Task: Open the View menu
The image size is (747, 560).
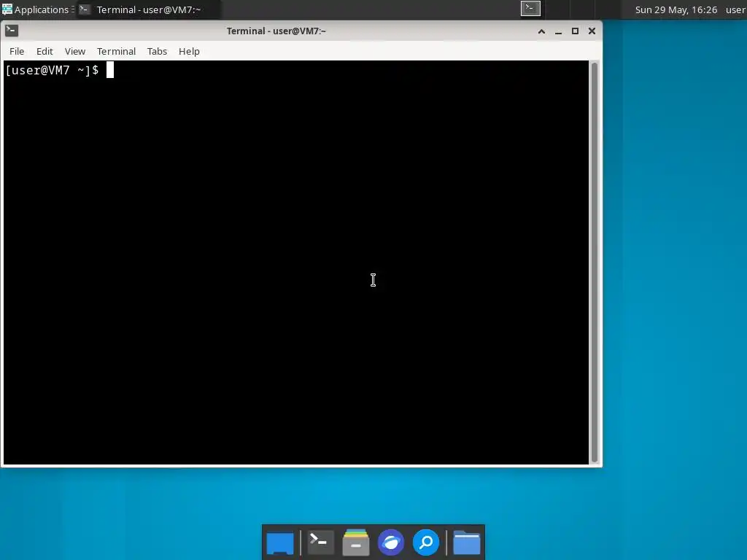Action: pyautogui.click(x=75, y=52)
